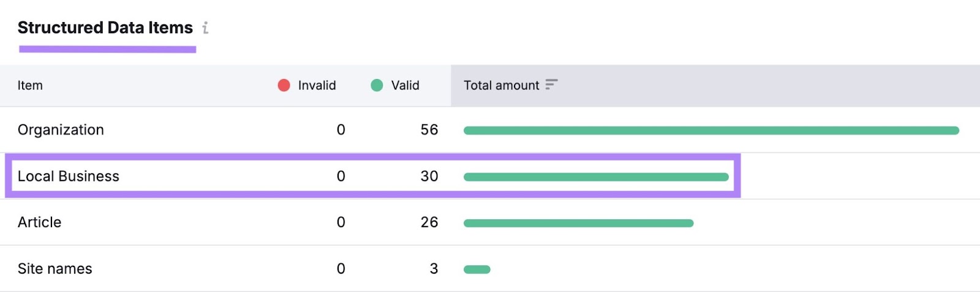Click the red Invalid legend dot
The width and height of the screenshot is (980, 292).
pos(284,85)
